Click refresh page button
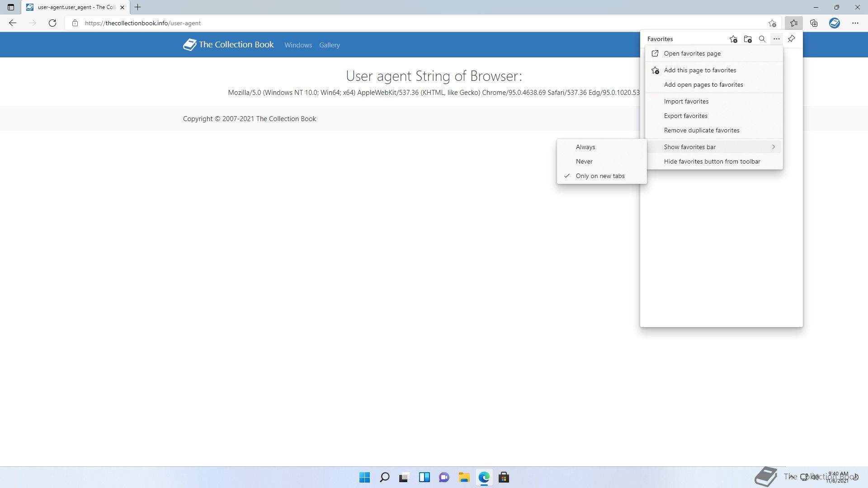Image resolution: width=868 pixels, height=488 pixels. 52,23
